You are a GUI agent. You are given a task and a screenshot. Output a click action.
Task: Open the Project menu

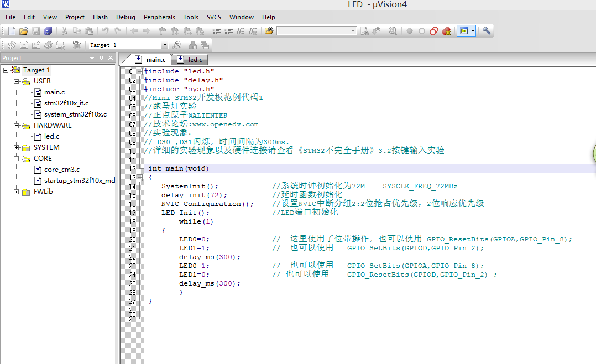pyautogui.click(x=75, y=17)
